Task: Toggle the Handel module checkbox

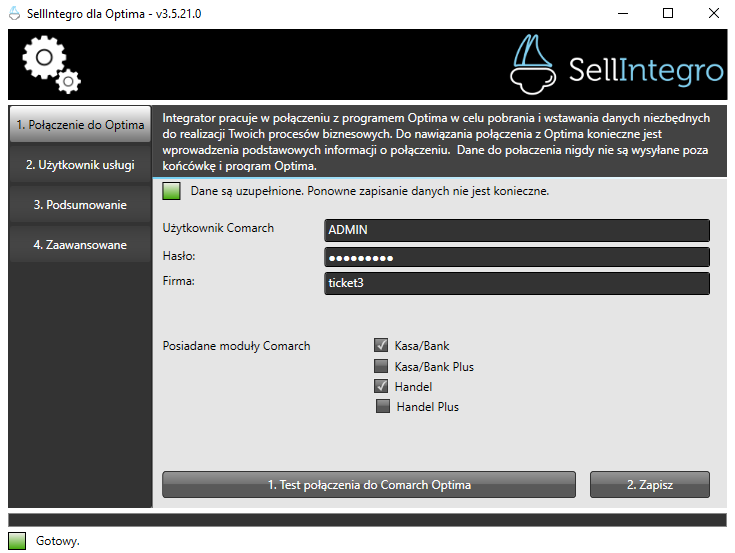Action: [x=381, y=386]
